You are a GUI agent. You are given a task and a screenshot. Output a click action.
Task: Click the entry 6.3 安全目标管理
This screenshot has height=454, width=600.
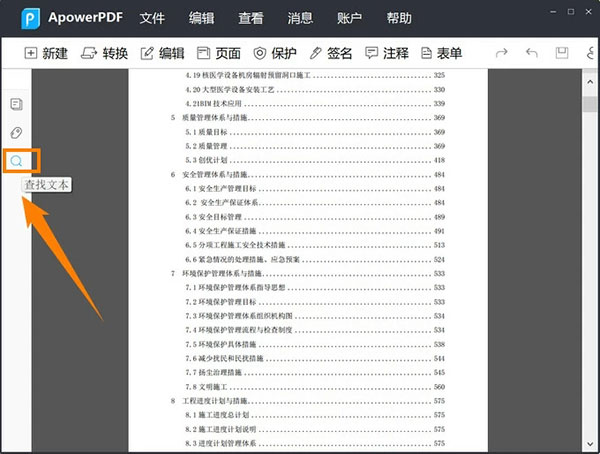click(315, 217)
